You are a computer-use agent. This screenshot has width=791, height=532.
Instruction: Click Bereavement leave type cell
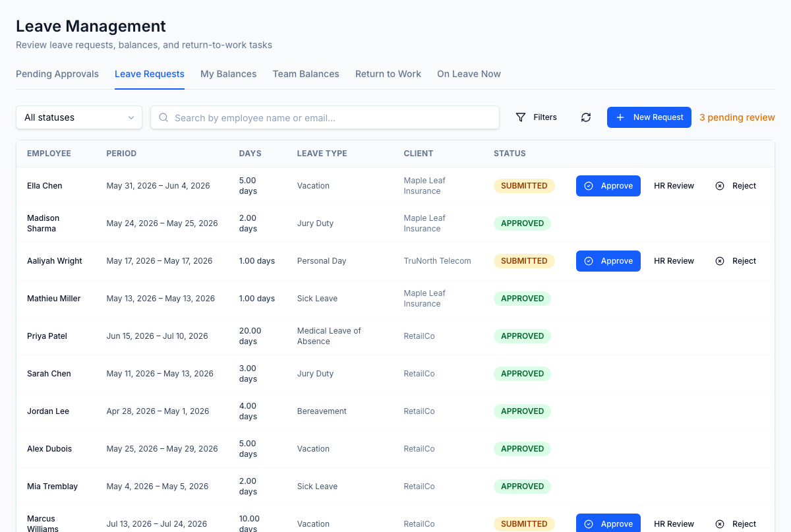(322, 411)
